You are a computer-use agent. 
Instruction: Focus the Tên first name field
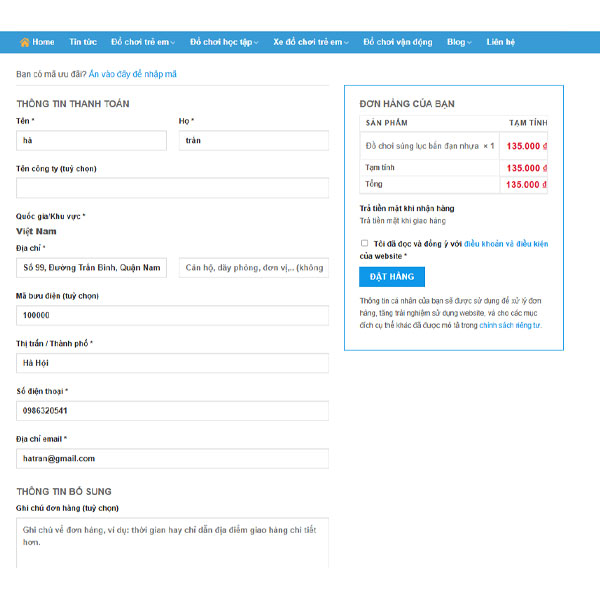tap(91, 140)
